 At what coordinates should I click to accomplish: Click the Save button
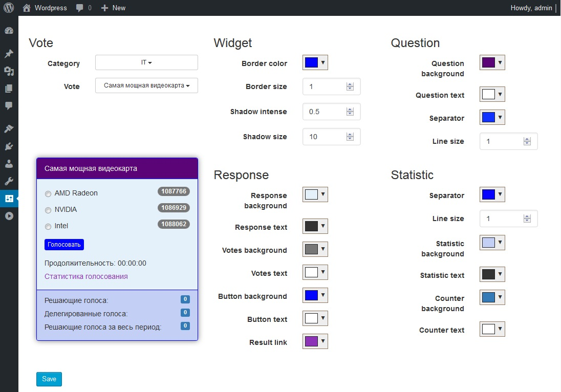49,379
